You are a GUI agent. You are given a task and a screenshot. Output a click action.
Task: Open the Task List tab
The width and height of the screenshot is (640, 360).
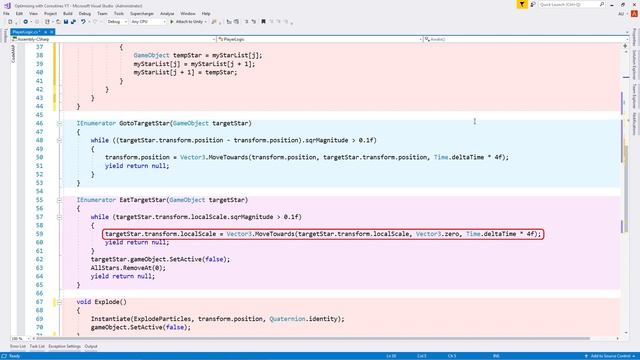pos(37,347)
